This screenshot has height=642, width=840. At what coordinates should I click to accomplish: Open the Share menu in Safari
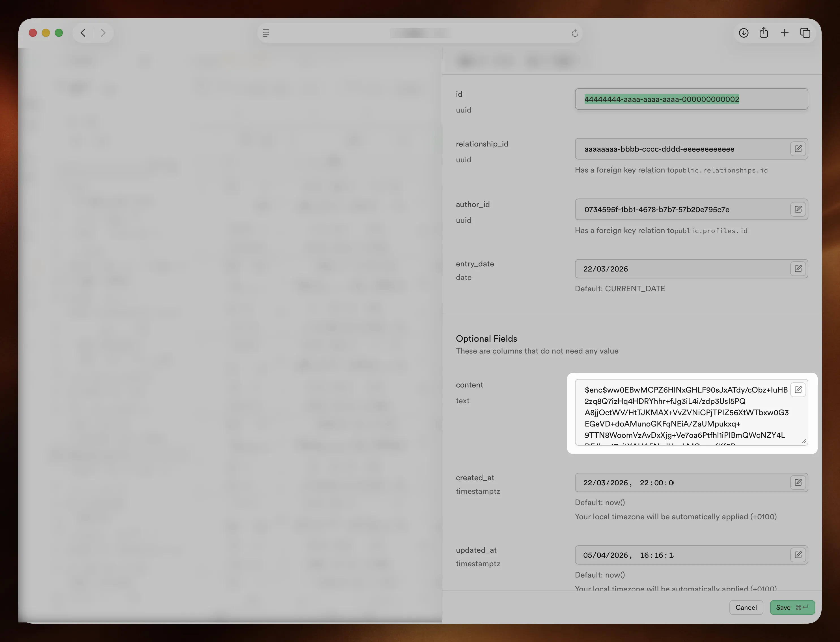(764, 33)
